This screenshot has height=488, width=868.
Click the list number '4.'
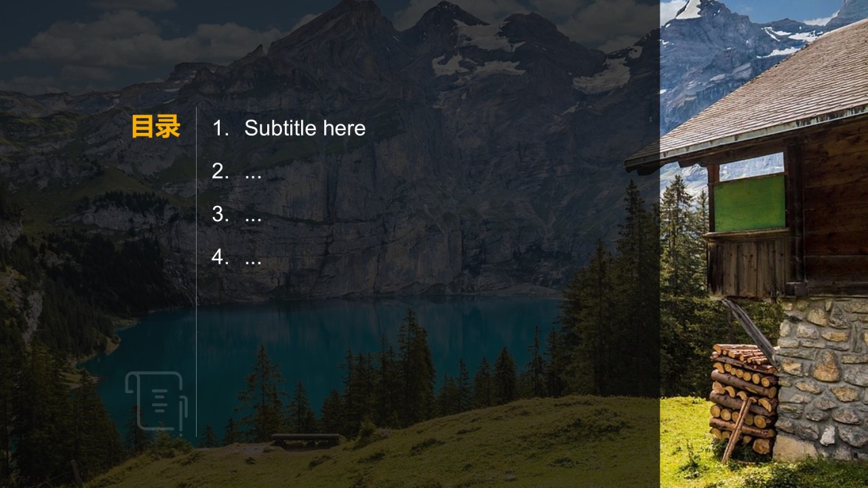(220, 258)
